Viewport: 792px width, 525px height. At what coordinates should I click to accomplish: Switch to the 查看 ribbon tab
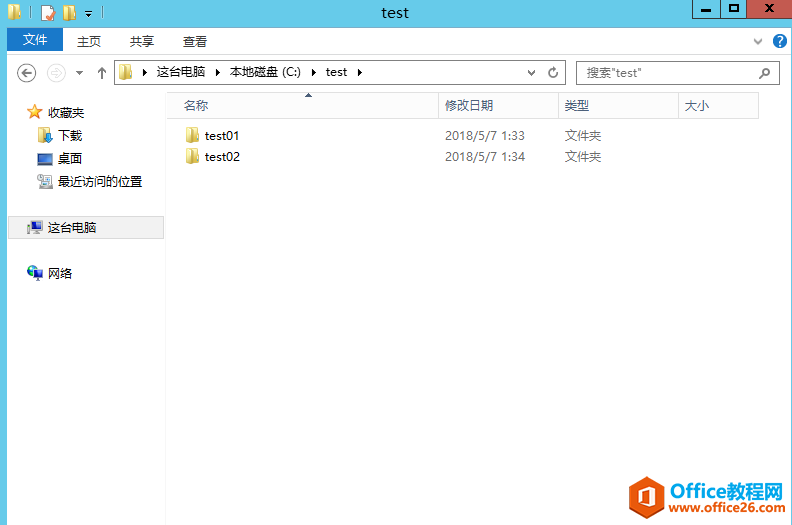194,41
